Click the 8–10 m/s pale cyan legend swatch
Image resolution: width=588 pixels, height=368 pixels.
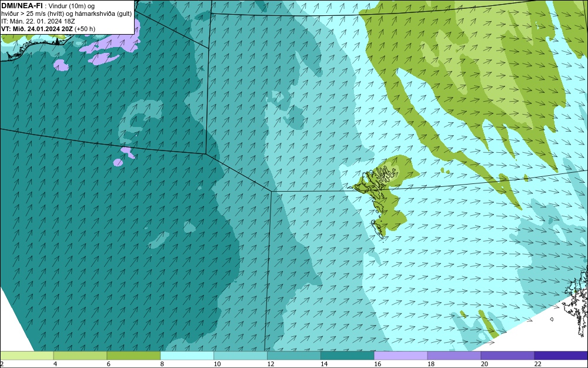187,356
